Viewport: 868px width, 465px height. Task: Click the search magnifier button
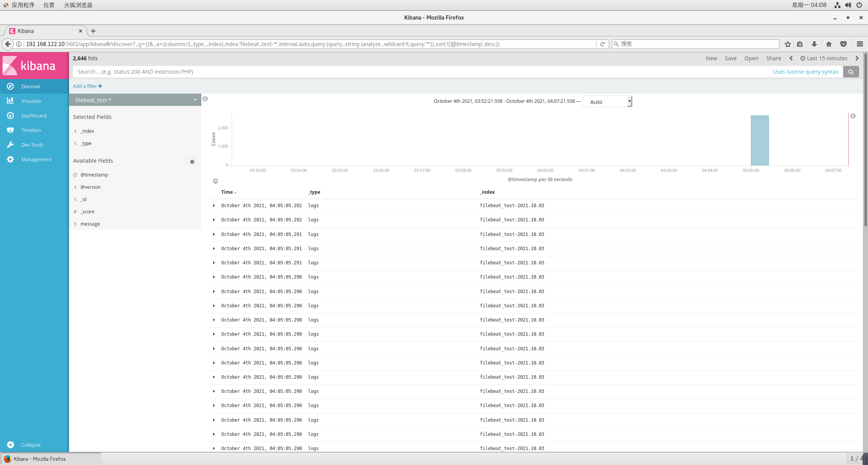(851, 72)
